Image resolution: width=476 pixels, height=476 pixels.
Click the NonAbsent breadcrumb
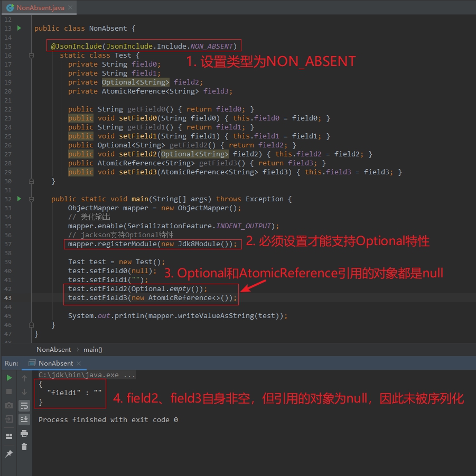(54, 349)
